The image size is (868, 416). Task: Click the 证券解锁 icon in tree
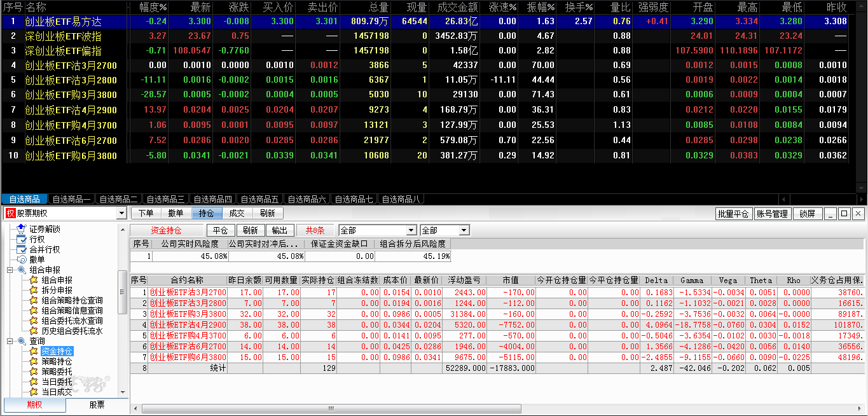22,229
